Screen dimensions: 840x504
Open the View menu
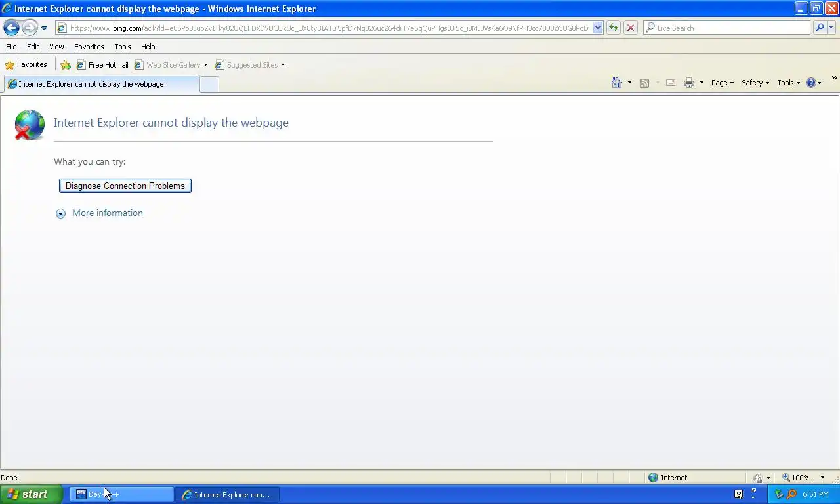point(56,47)
